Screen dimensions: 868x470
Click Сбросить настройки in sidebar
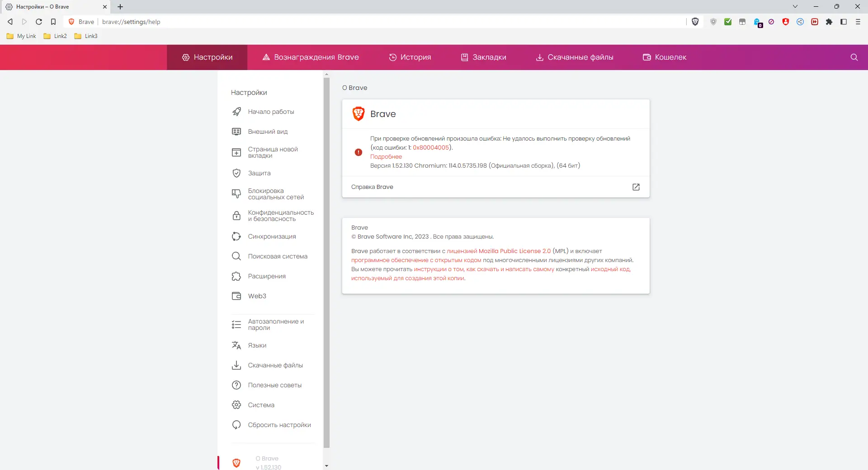tap(273, 425)
